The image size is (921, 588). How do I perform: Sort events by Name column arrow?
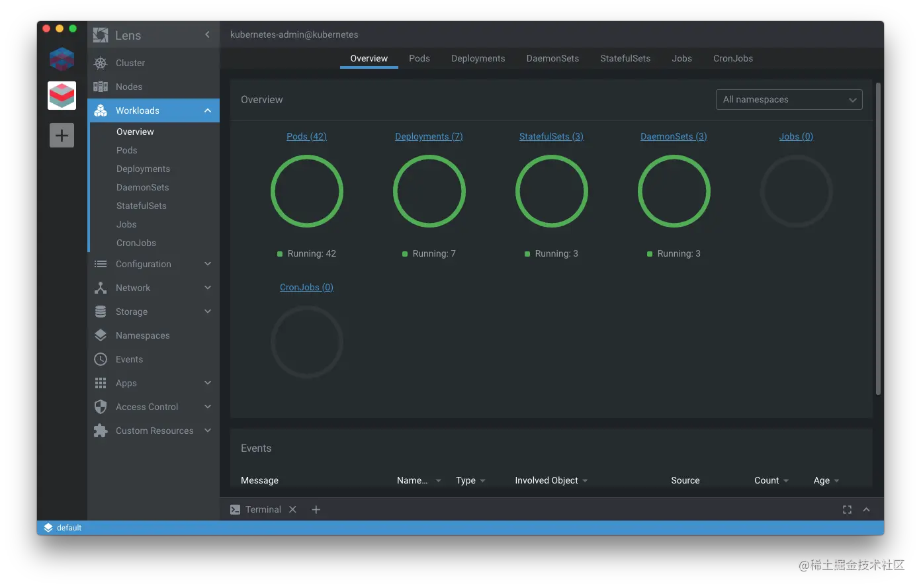438,481
